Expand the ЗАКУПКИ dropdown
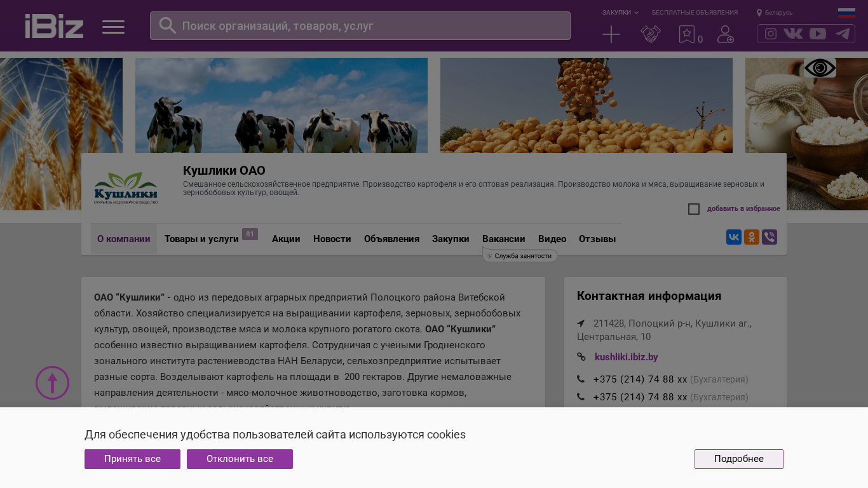This screenshot has width=868, height=488. click(x=620, y=13)
